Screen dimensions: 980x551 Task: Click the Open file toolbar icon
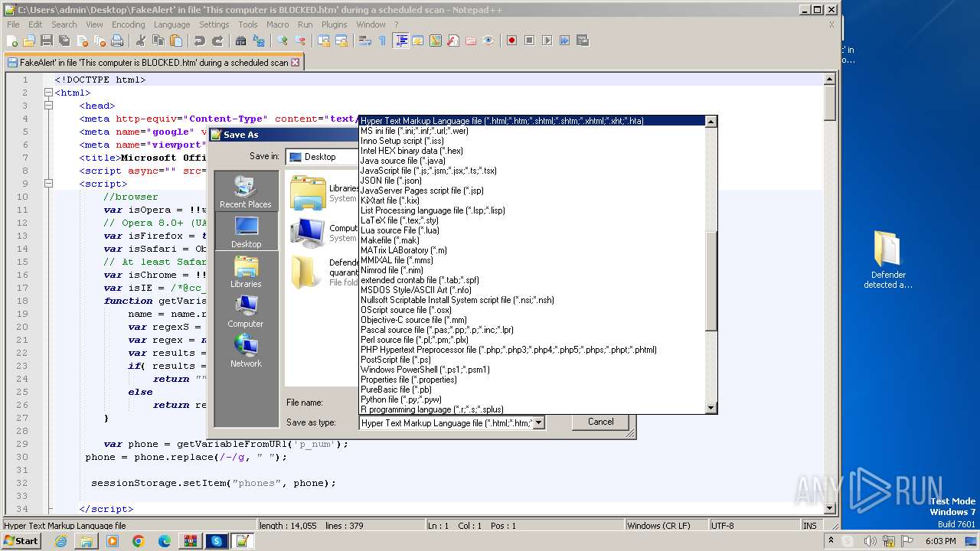[29, 41]
